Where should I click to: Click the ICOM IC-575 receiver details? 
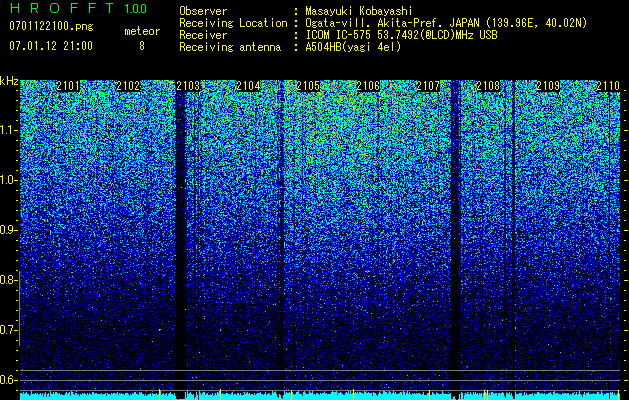[401, 35]
